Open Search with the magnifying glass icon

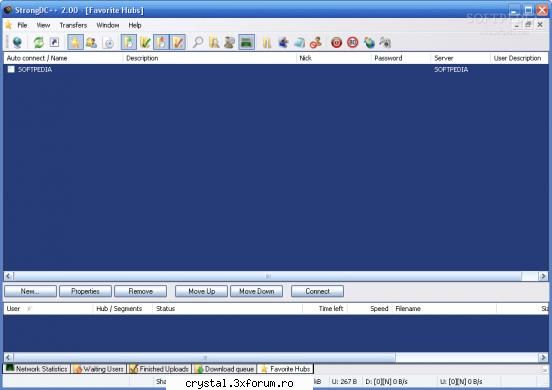pos(198,43)
